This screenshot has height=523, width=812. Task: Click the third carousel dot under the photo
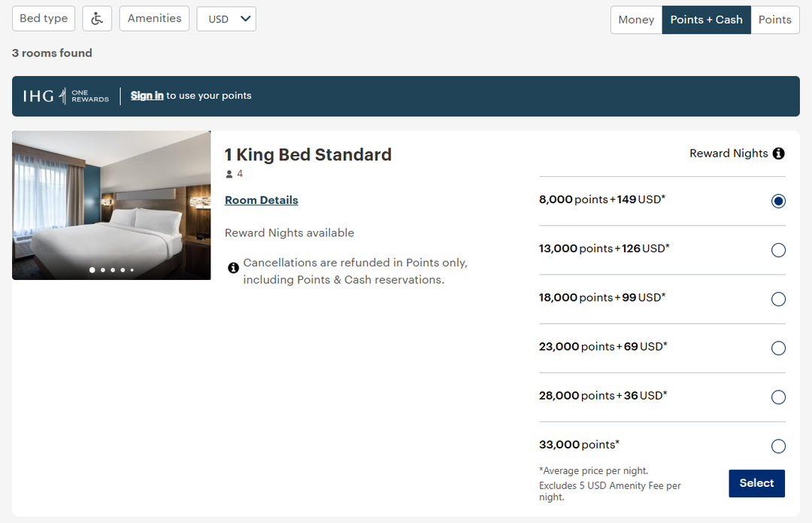point(112,269)
